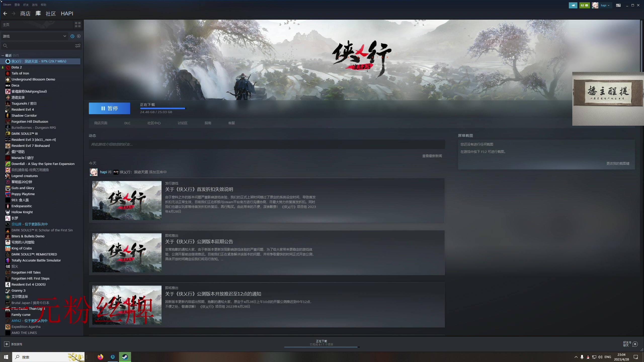Click the grid view icon beside 主页
This screenshot has height=362, width=644.
(x=78, y=25)
